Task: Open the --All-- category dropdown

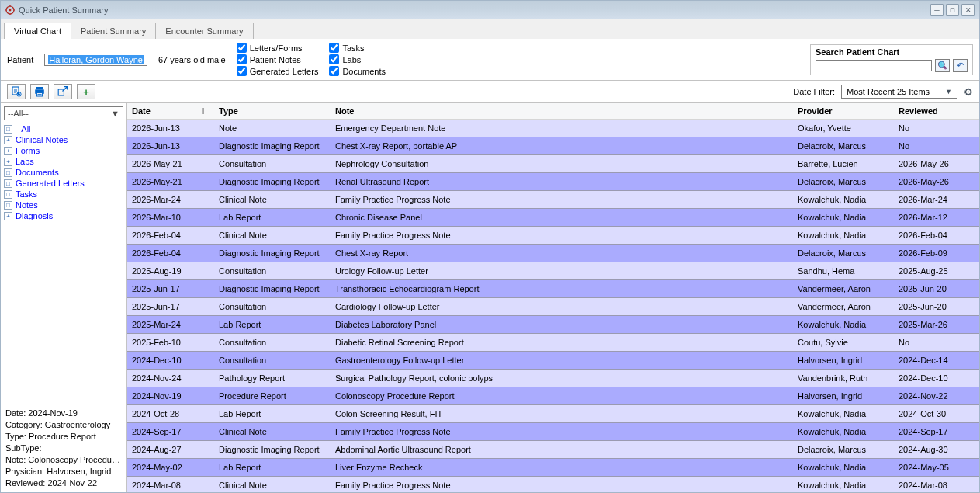Action: pos(64,113)
